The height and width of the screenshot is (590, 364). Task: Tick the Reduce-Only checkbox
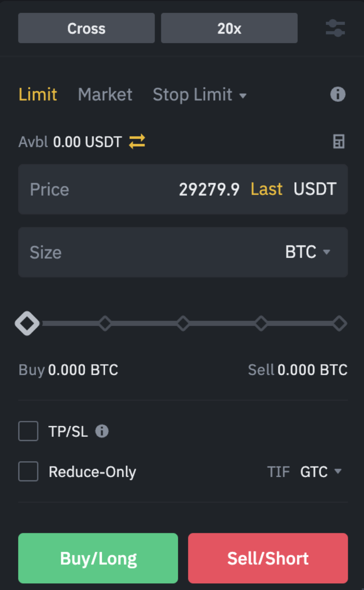pos(28,471)
